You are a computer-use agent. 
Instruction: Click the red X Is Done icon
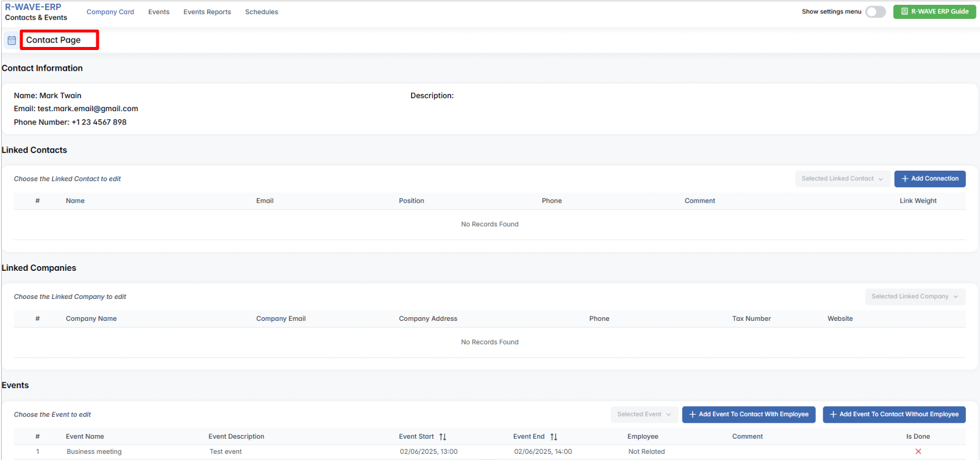click(x=918, y=451)
